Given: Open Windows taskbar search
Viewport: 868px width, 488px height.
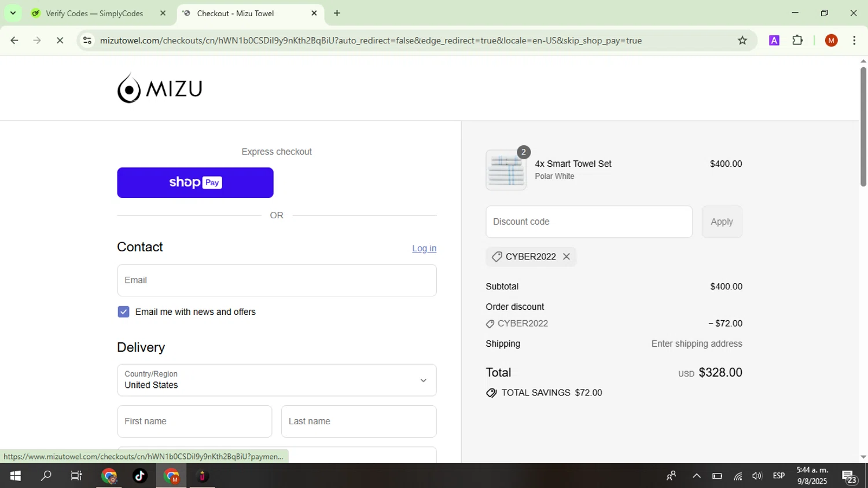Looking at the screenshot, I should [46, 476].
